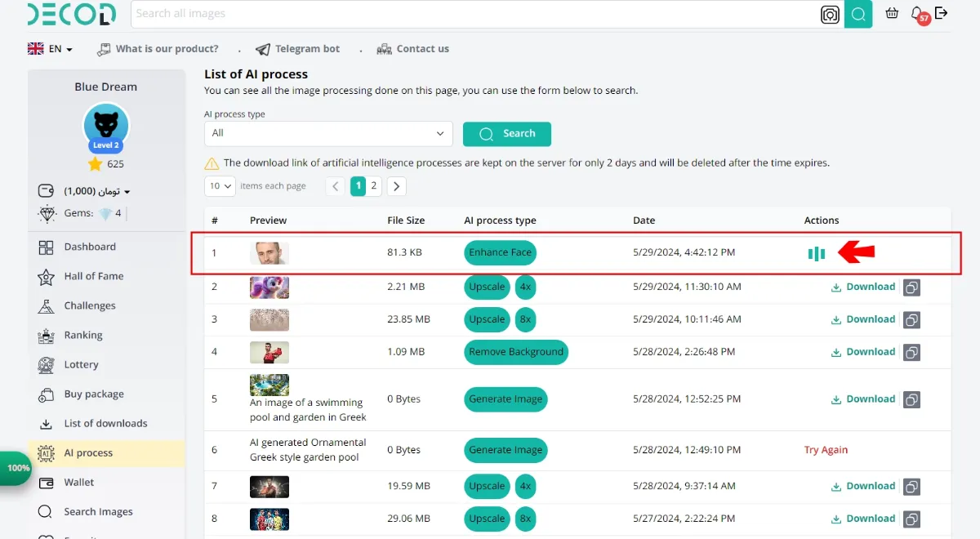The width and height of the screenshot is (980, 539).
Task: Click the green 100% progress badge
Action: tap(16, 468)
